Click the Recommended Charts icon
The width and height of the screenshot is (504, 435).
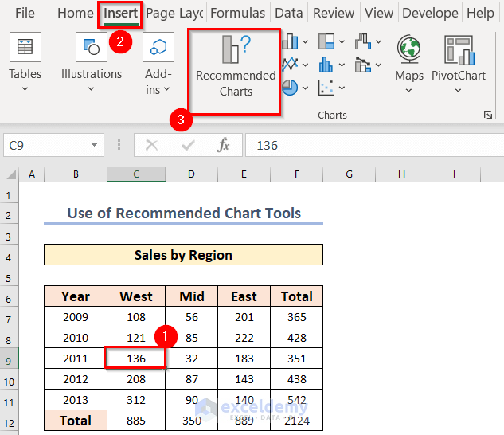[x=236, y=50]
